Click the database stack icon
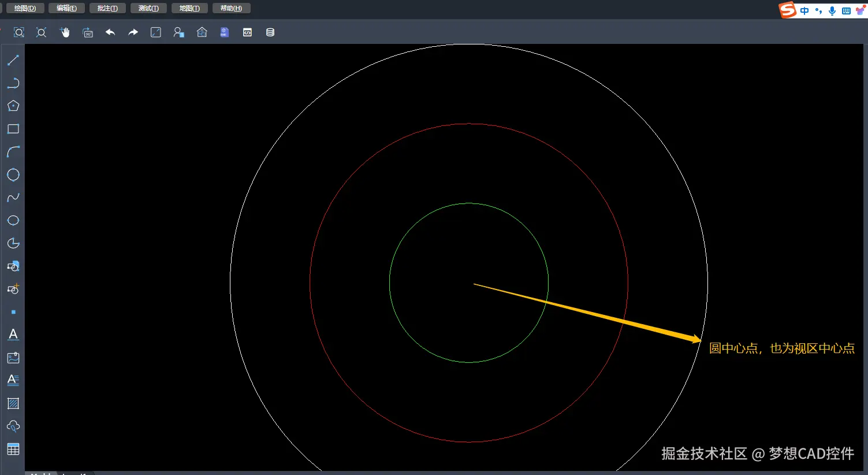 pos(270,32)
